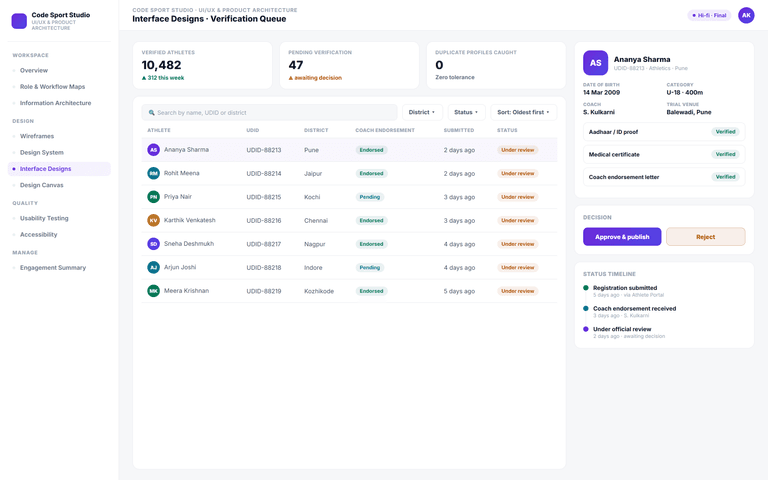Open the Medical certificate document row

[664, 154]
